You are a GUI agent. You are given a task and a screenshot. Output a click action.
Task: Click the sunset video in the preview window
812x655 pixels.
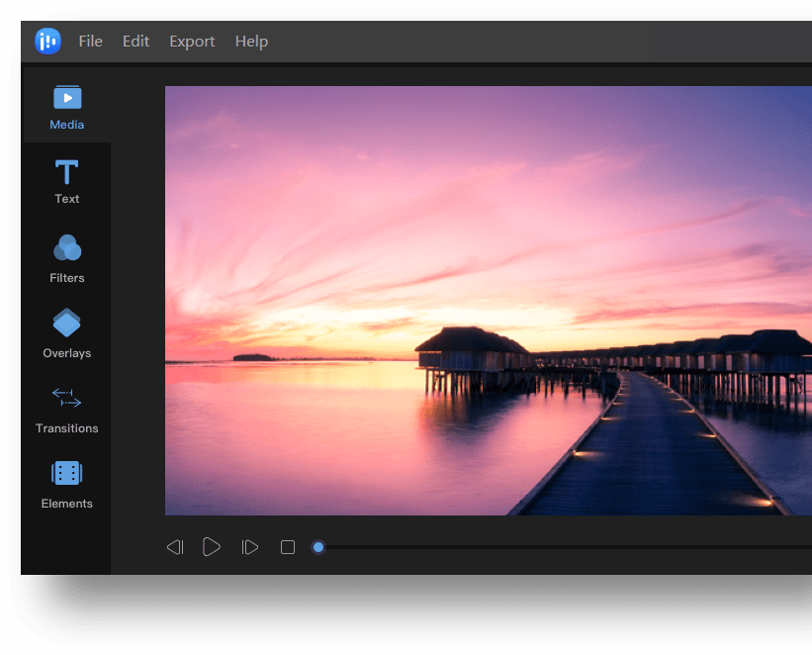489,300
